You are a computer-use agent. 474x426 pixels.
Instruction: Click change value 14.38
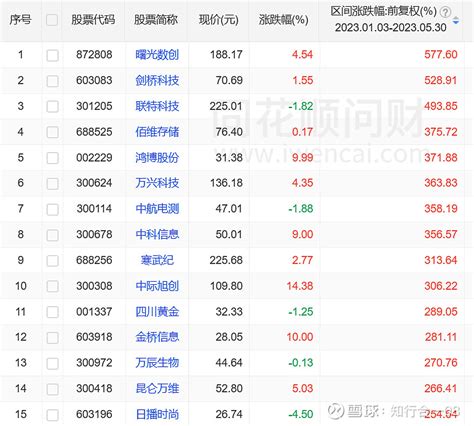tap(300, 286)
